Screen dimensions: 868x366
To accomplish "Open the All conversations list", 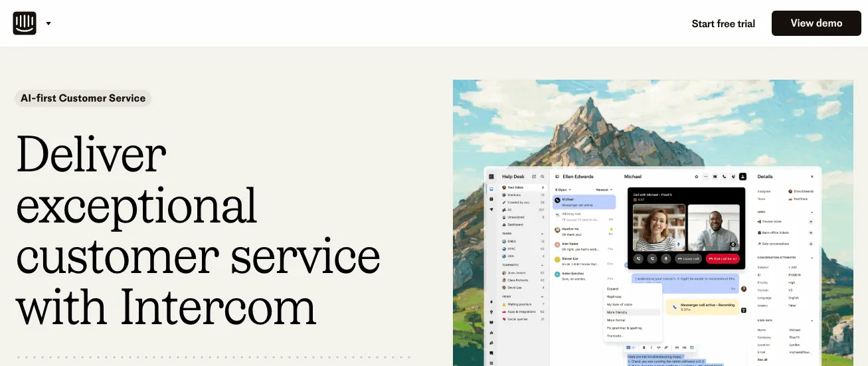I will point(523,210).
